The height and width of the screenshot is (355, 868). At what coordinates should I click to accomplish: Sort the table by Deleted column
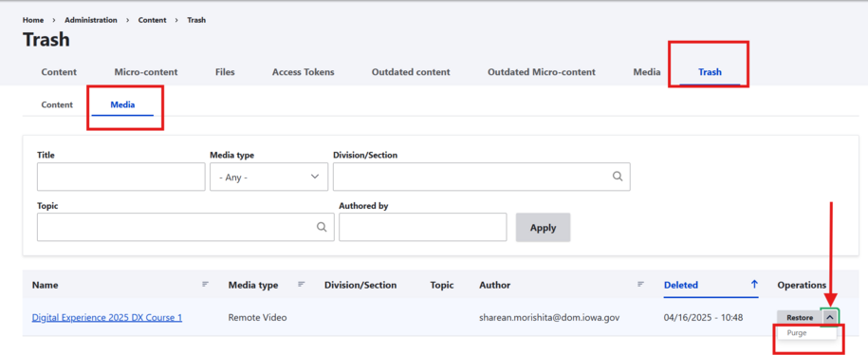680,285
